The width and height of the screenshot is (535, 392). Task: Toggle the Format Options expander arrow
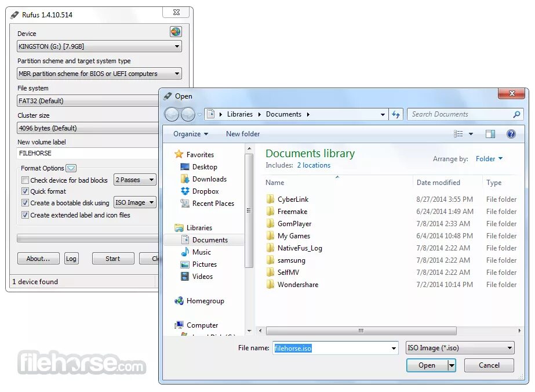(x=71, y=168)
